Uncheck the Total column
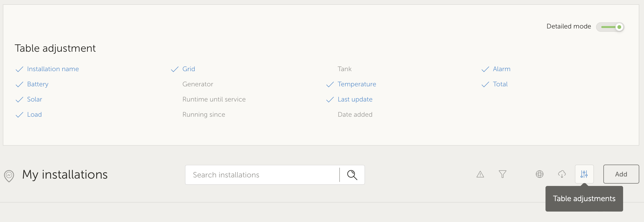The width and height of the screenshot is (644, 222). 500,84
